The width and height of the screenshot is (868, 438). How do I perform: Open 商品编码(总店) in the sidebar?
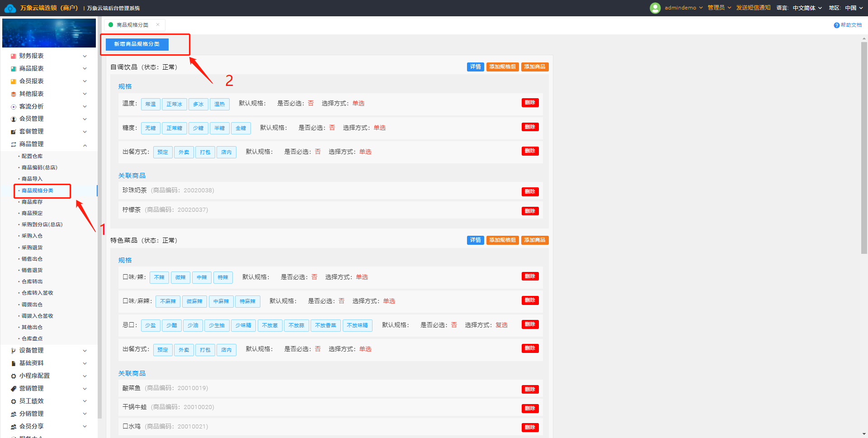click(39, 167)
